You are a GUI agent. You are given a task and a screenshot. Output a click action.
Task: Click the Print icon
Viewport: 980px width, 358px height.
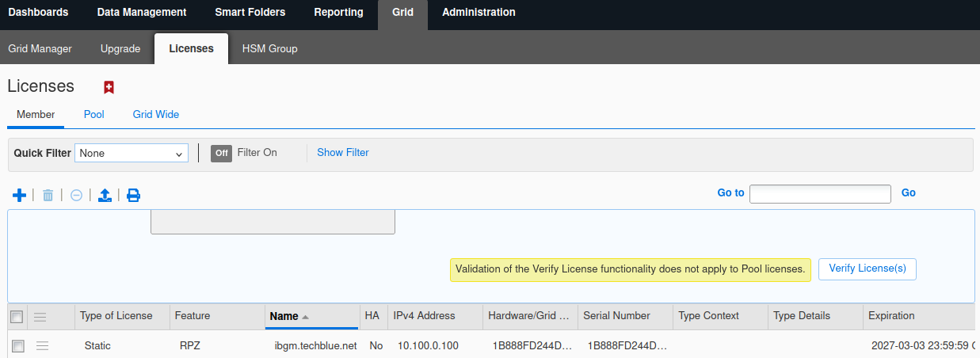[x=133, y=195]
